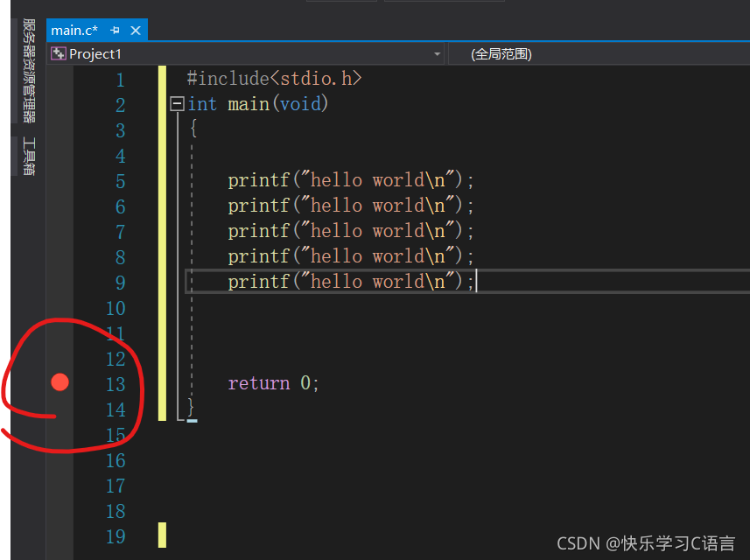Screen dimensions: 750x560
Task: Click line number 19
Action: coord(116,536)
